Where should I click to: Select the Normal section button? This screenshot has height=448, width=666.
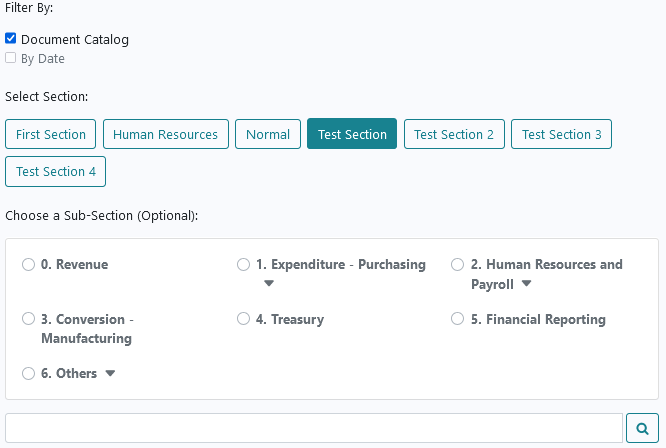click(x=268, y=134)
